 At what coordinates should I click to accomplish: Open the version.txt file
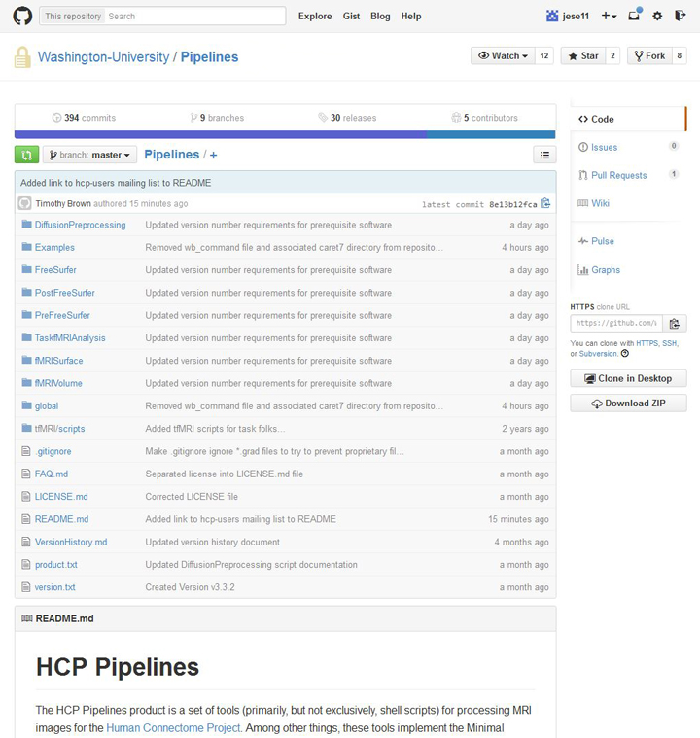click(55, 587)
